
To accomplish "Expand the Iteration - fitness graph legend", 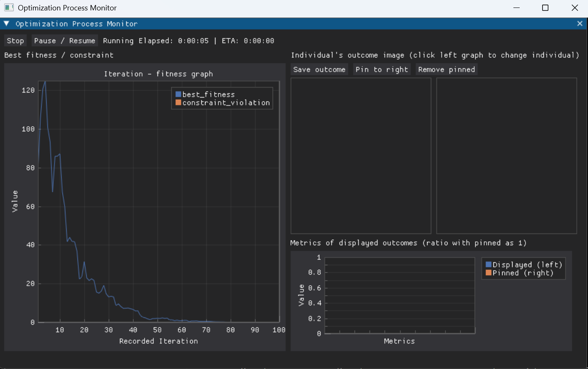I will click(x=222, y=98).
